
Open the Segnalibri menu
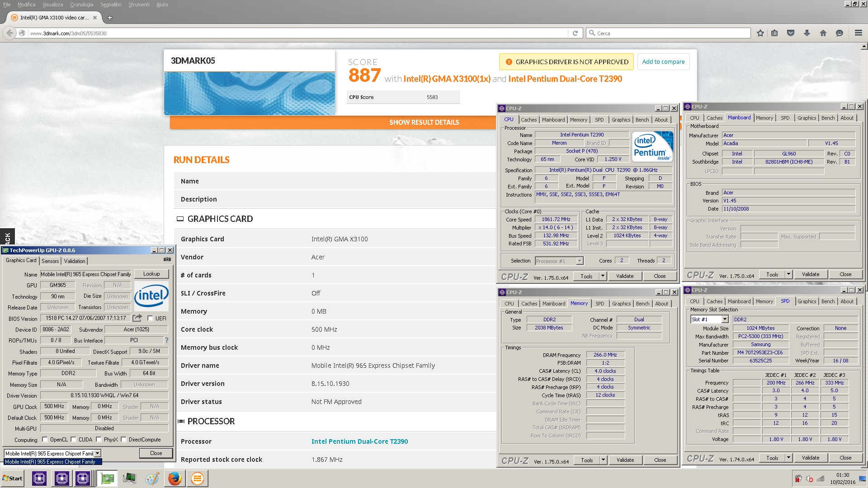111,5
